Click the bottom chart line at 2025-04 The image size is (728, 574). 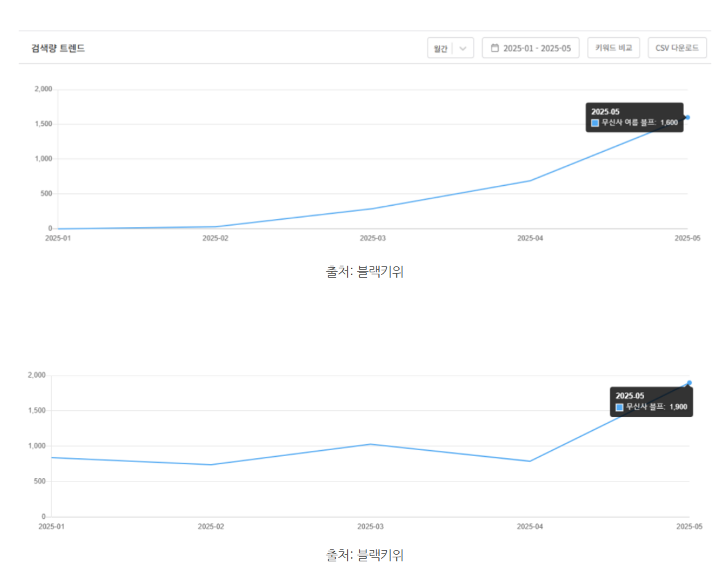530,461
